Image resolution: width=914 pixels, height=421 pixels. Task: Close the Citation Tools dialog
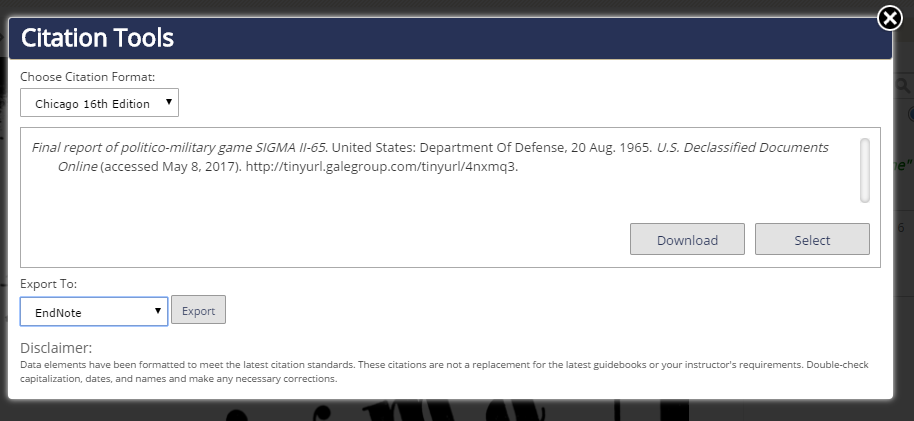[889, 18]
